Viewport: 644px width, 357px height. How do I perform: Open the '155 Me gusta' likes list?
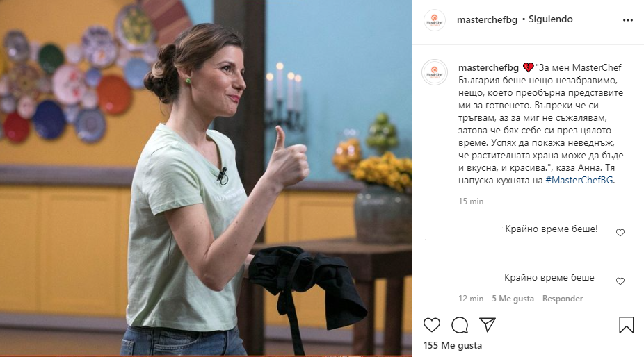pyautogui.click(x=453, y=345)
